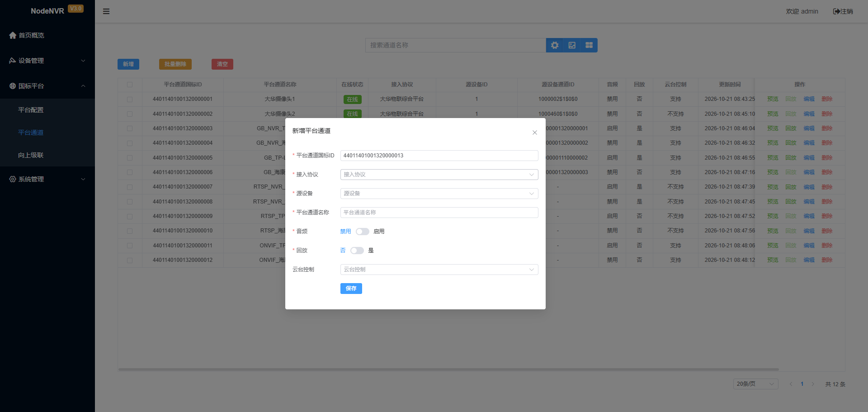Screen dimensions: 868x412
Task: Click the gear icon of 系统管理
Action: coord(13,179)
